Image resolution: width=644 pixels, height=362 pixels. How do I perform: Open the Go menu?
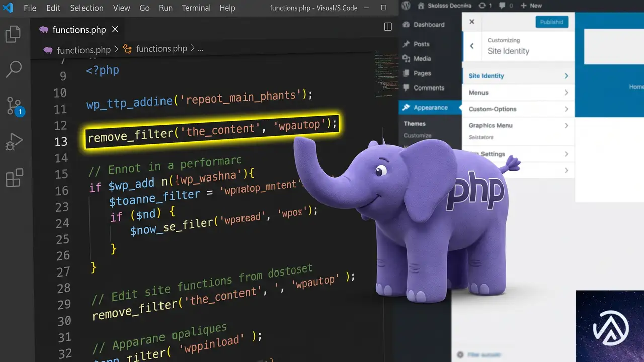(145, 8)
